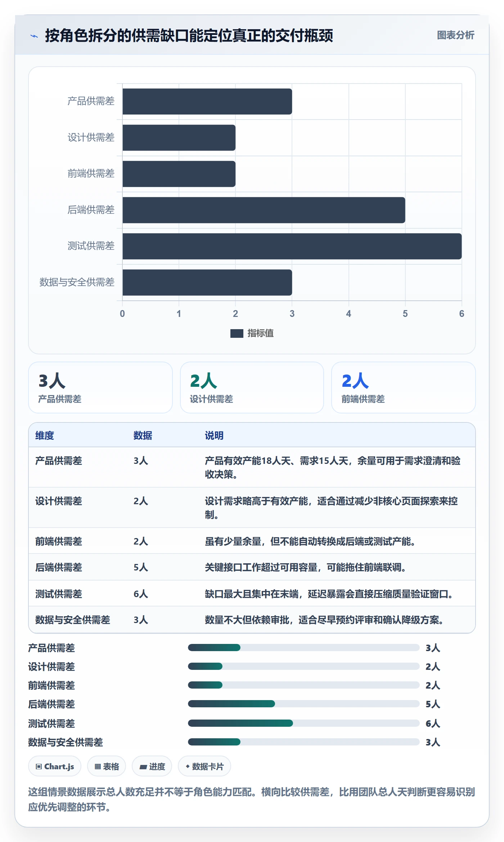Click the 测试供需差 y-axis label in the chart
504x842 pixels.
click(x=91, y=246)
